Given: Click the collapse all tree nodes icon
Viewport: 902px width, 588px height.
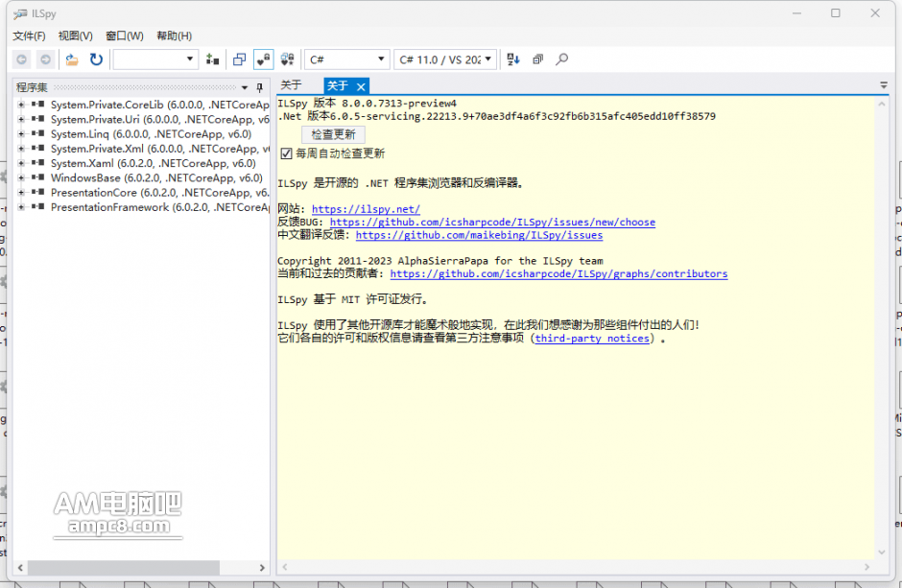Looking at the screenshot, I should click(538, 59).
